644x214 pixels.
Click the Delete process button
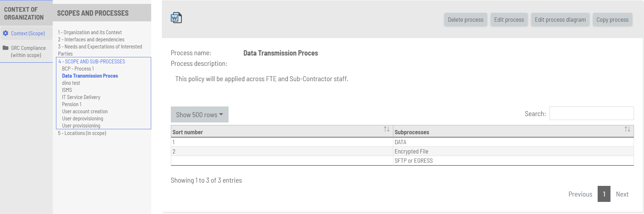[x=465, y=20]
